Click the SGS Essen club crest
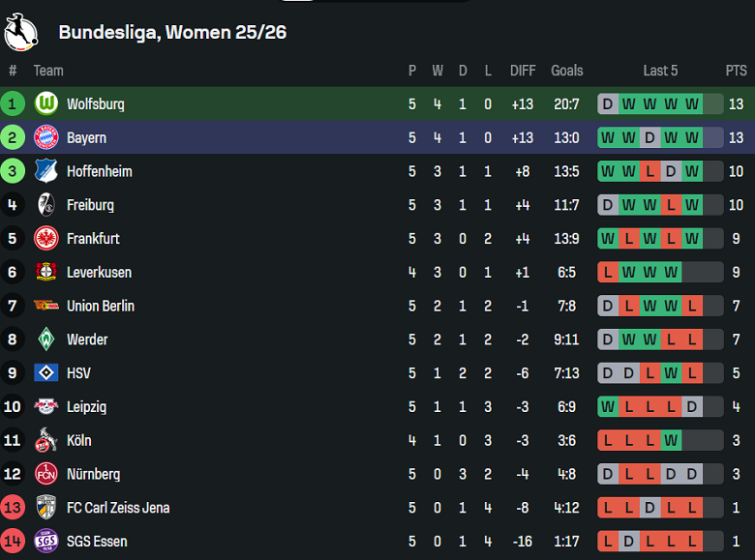This screenshot has width=755, height=560. [x=46, y=541]
